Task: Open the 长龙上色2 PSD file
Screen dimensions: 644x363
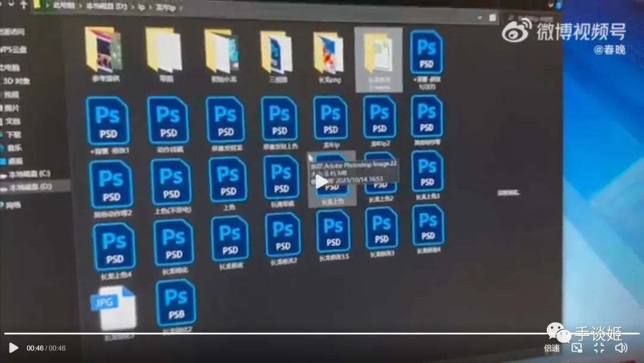Action: 380,177
